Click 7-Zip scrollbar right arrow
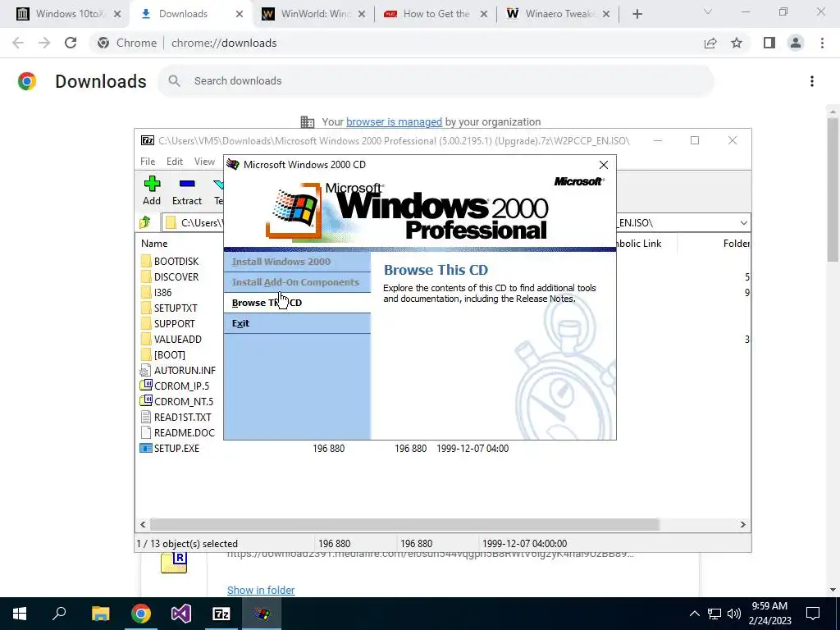This screenshot has height=630, width=840. pos(743,524)
